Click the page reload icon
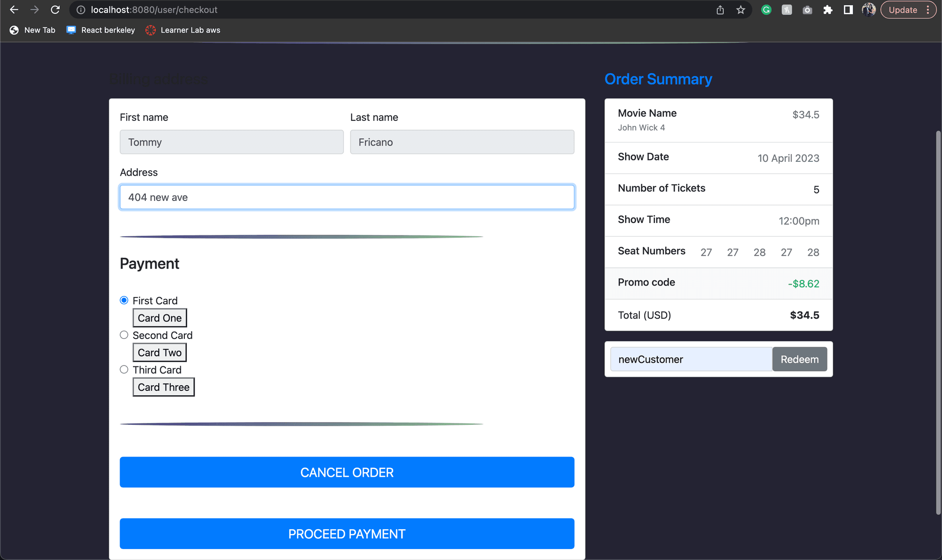The image size is (942, 560). 56,9
